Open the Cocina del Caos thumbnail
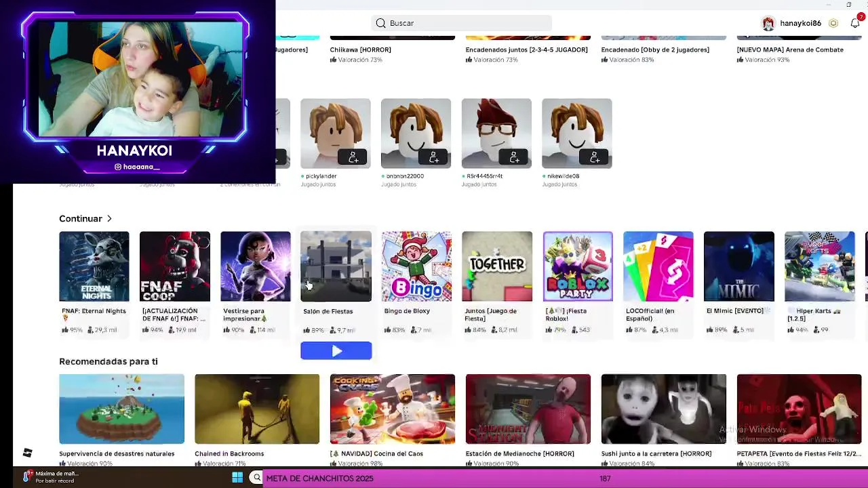This screenshot has height=488, width=868. [393, 409]
